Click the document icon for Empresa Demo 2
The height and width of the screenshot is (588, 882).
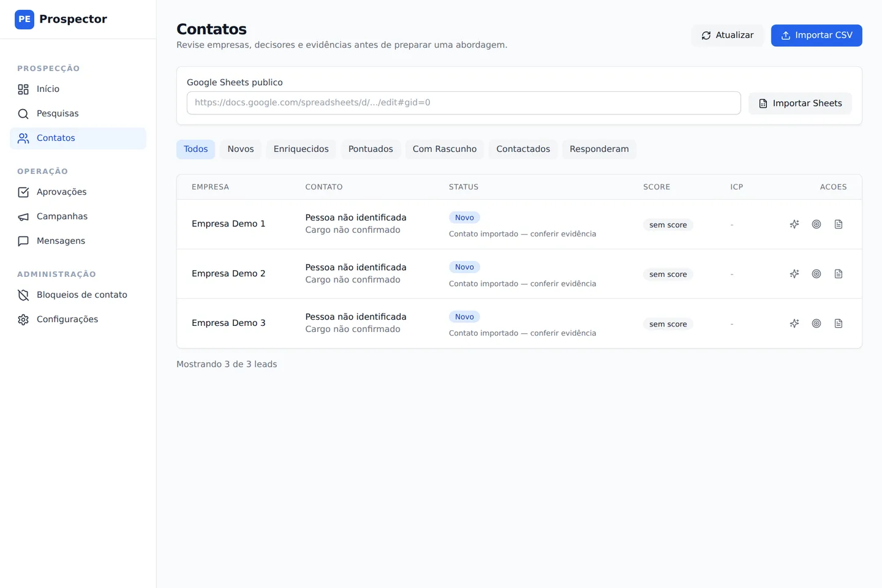839,274
